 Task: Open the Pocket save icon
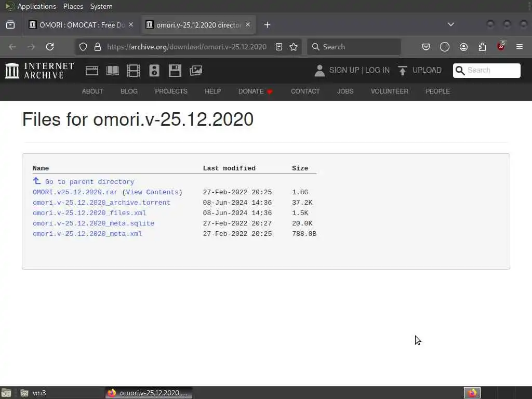tap(426, 47)
